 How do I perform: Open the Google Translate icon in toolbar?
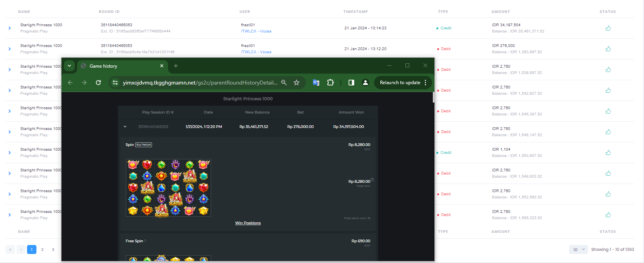(316, 83)
